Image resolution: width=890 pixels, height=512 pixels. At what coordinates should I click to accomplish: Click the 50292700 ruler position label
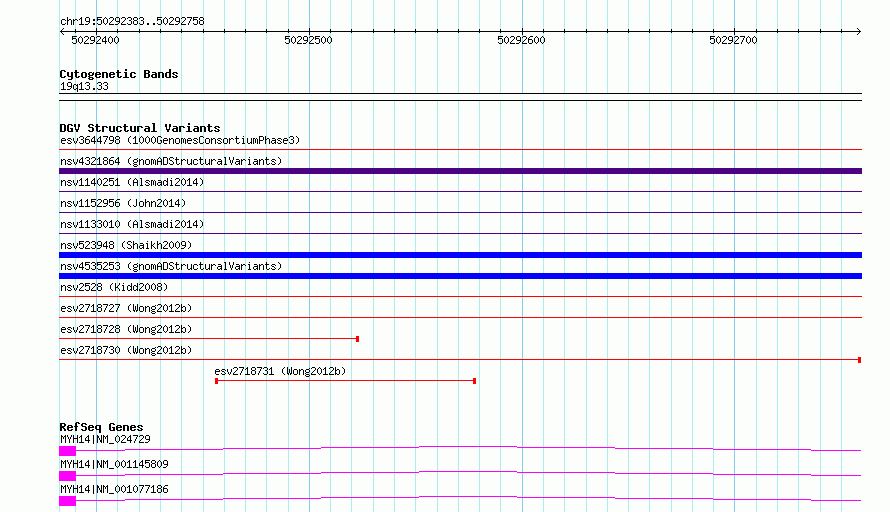pyautogui.click(x=733, y=40)
